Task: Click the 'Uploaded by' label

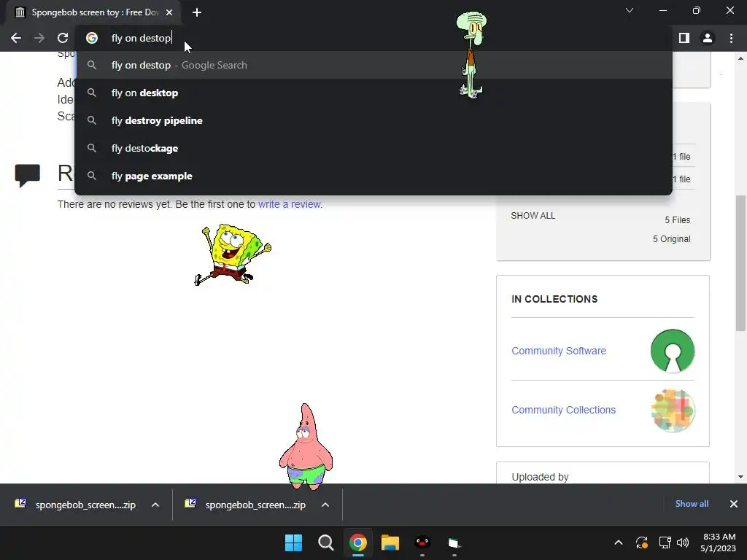Action: coord(540,477)
